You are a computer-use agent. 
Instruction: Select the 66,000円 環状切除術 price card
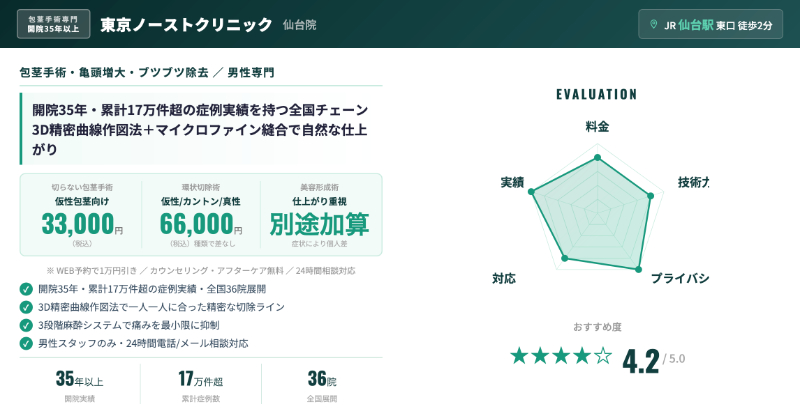pyautogui.click(x=201, y=215)
